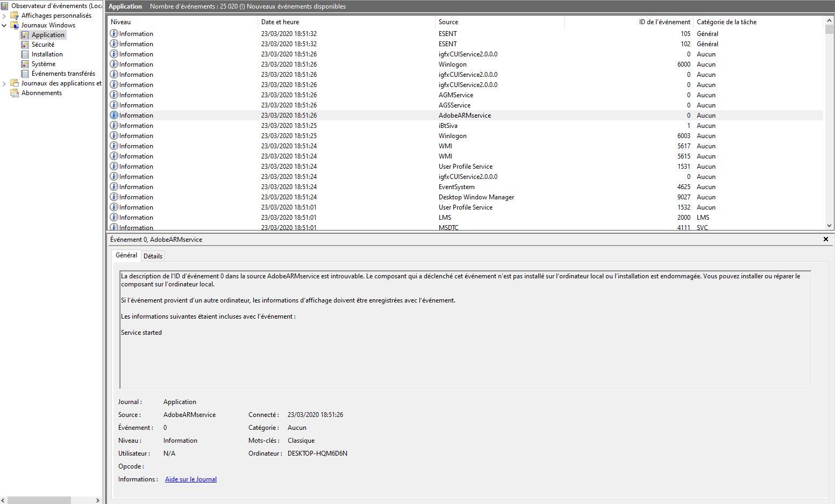This screenshot has height=504, width=835.
Task: Click the Abonnements icon in tree
Action: (15, 93)
